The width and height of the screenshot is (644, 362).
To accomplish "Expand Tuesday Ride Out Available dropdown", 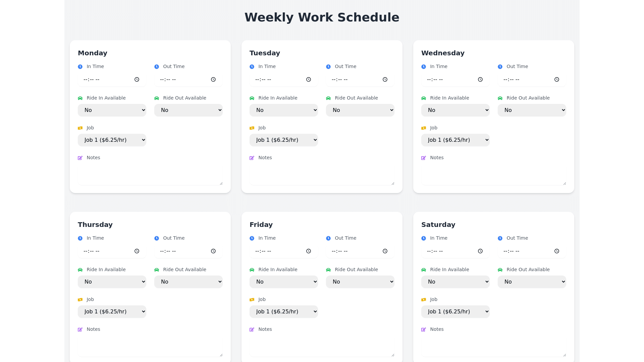I will coord(360,110).
